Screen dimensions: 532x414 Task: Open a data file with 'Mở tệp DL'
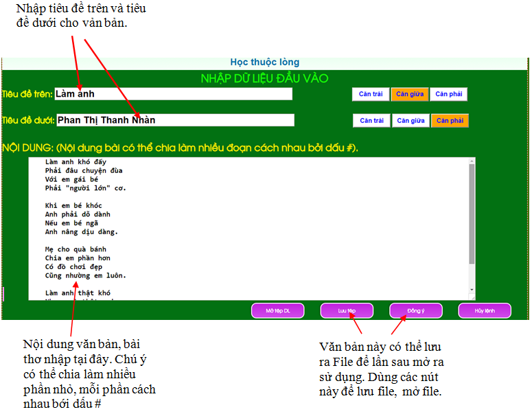coord(278,311)
